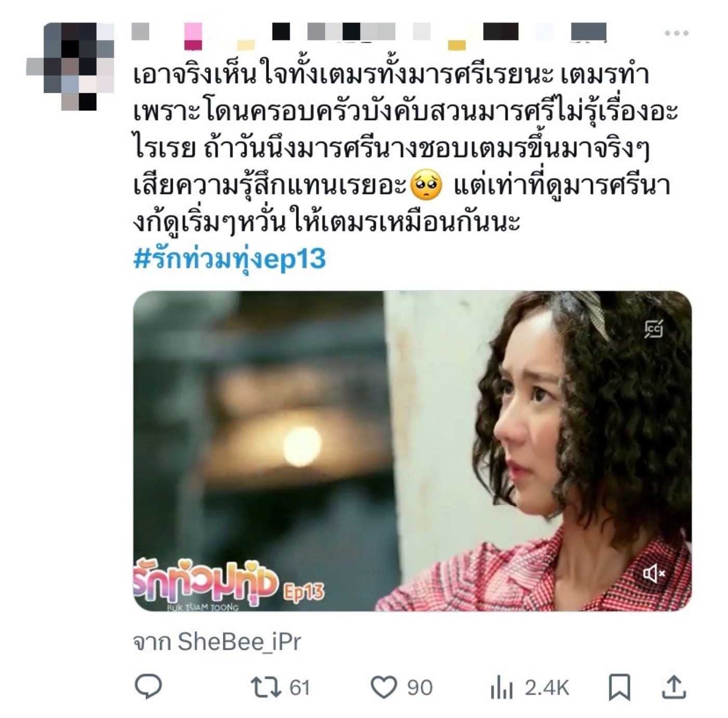Image resolution: width=728 pixels, height=718 pixels.
Task: Click the pleading face emoji in the post
Action: (x=426, y=187)
